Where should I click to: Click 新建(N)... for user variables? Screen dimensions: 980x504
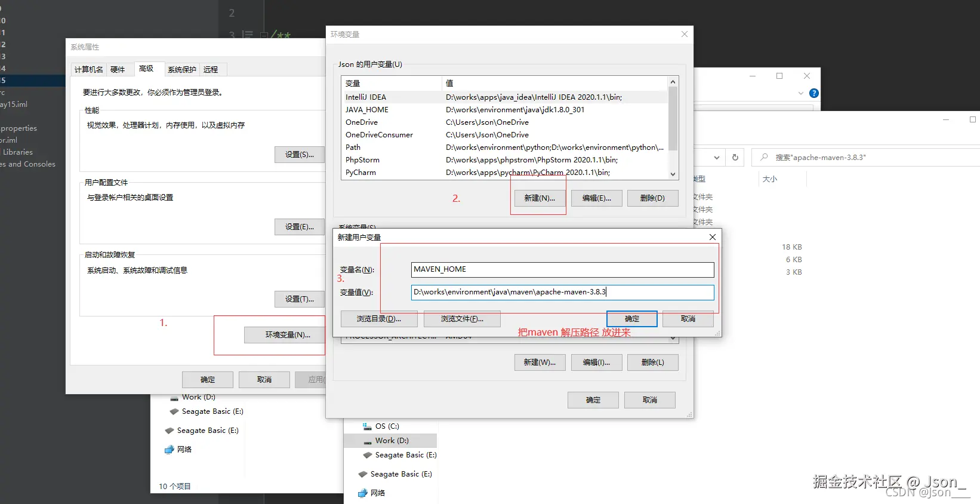click(x=540, y=198)
